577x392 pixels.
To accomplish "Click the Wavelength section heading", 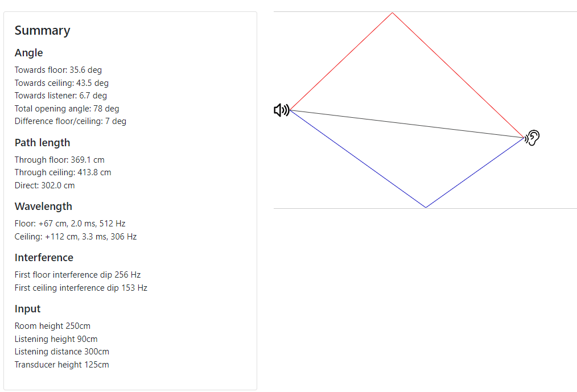I will (43, 207).
